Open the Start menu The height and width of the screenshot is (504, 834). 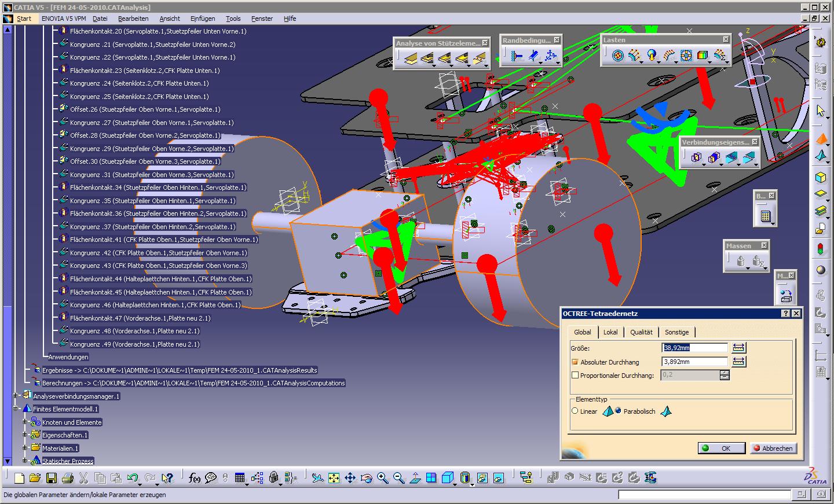(x=24, y=19)
